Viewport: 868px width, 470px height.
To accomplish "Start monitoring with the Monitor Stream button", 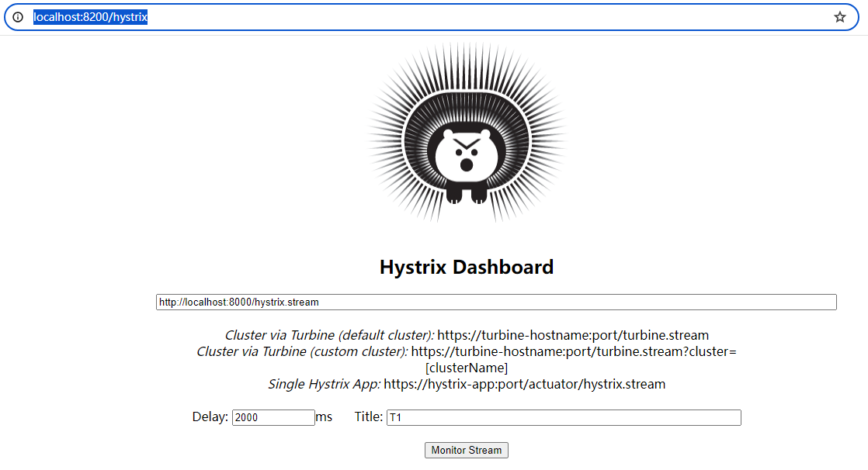I will 466,450.
